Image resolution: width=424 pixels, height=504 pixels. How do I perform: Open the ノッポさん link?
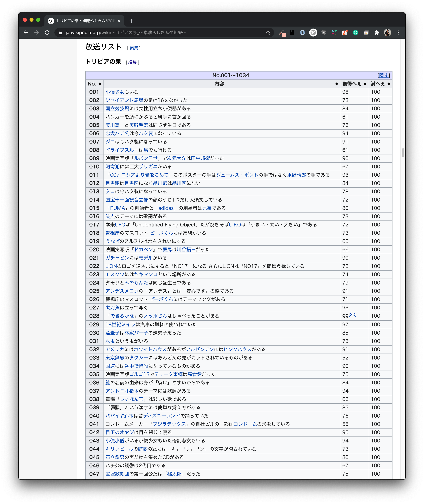pyautogui.click(x=155, y=316)
